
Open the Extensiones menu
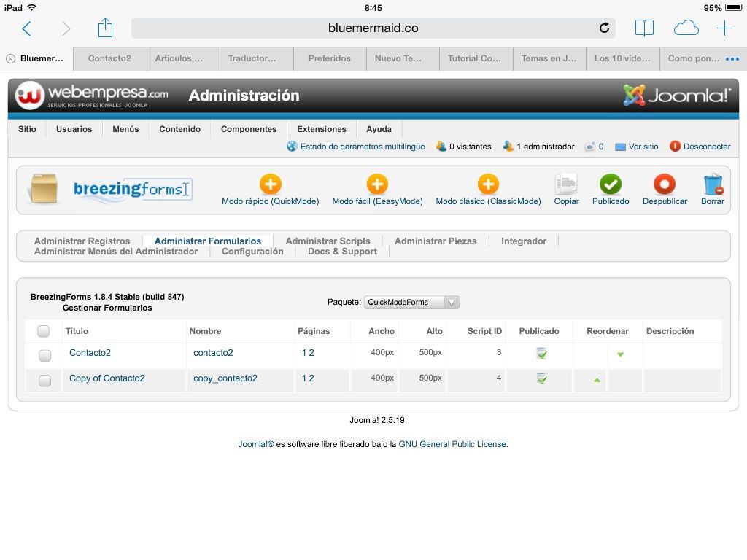pos(322,129)
